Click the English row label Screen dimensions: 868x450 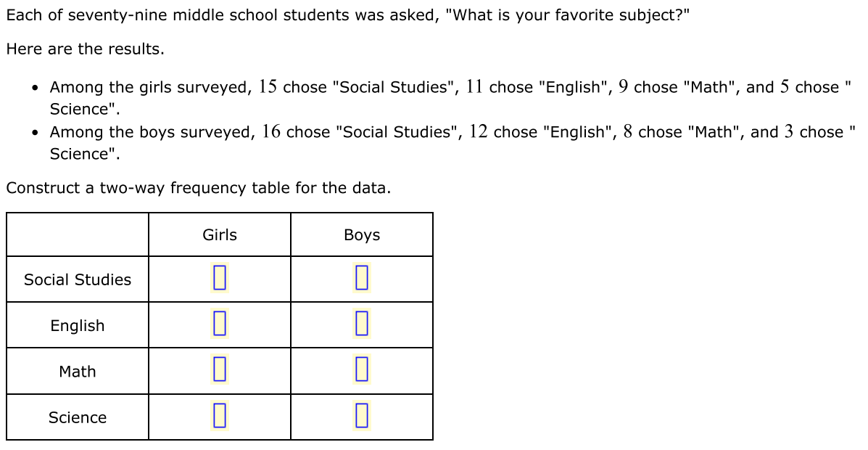[x=78, y=325]
